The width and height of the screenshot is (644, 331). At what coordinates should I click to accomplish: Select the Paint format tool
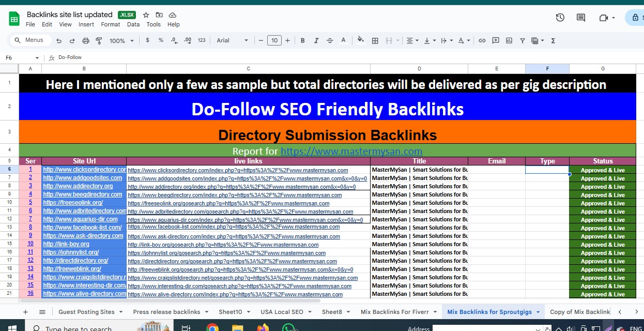(99, 40)
